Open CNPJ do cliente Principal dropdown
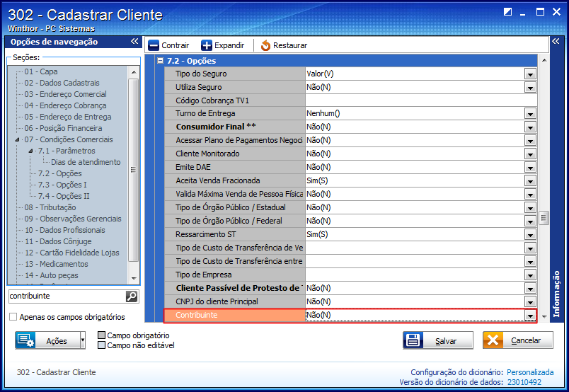 [530, 301]
